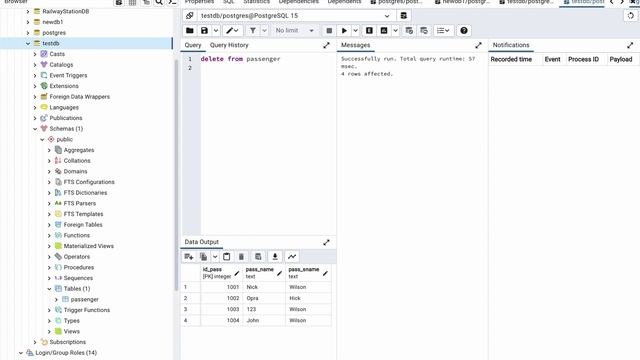
Task: Commit the transaction
Action: click(409, 31)
